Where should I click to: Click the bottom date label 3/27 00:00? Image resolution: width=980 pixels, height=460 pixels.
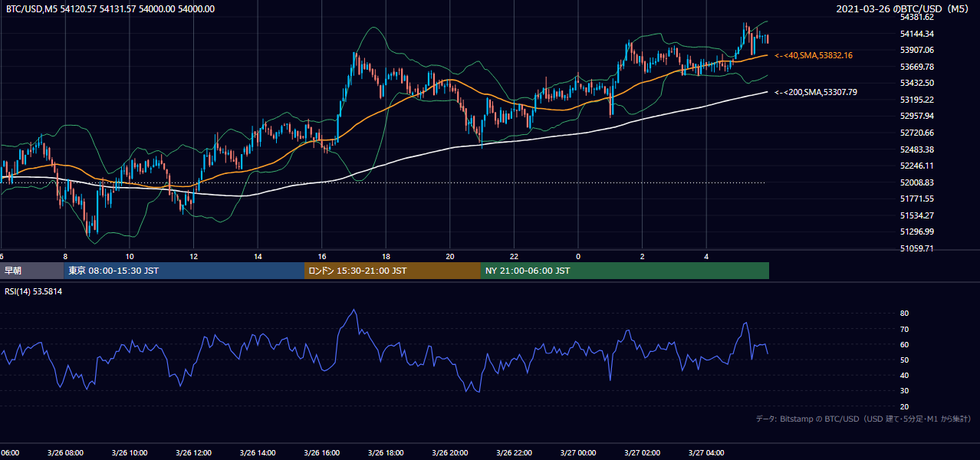579,452
